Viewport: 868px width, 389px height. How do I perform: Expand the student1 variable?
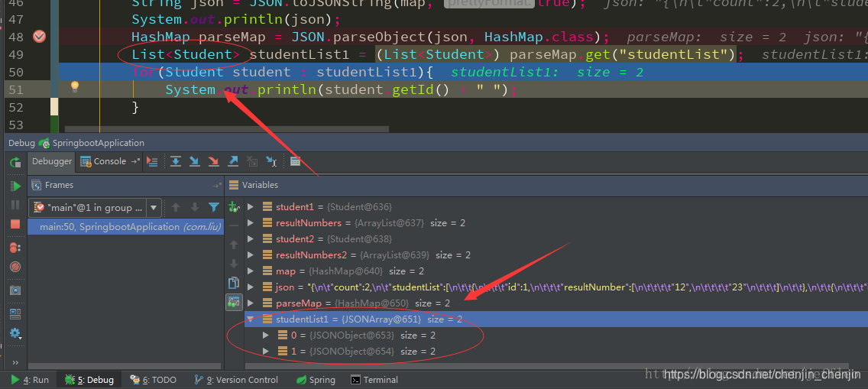tap(251, 206)
